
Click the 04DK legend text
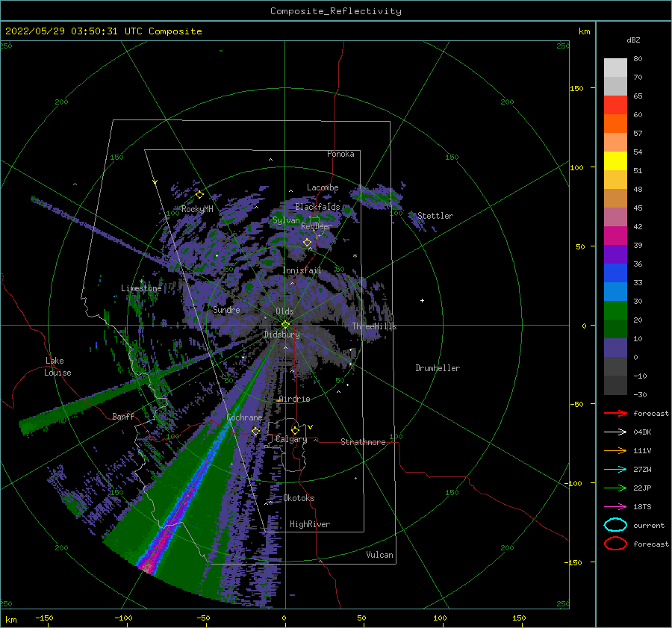642,432
